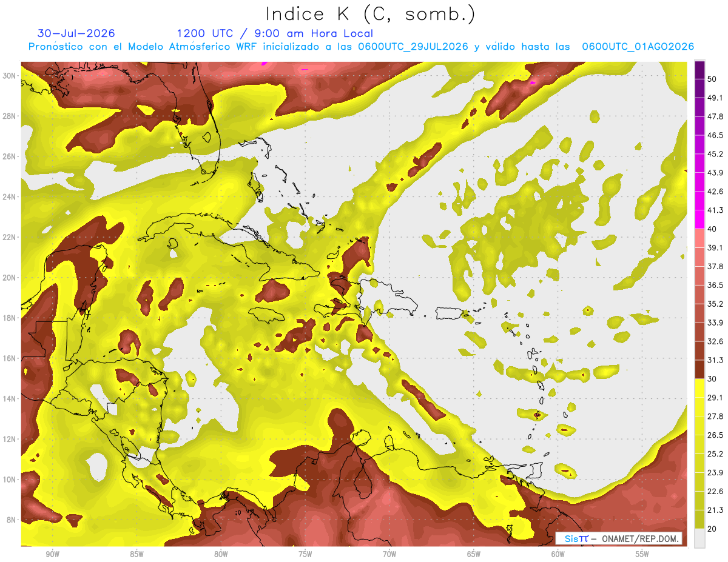Select the '21.3' color scale value
728x562 pixels.
click(715, 510)
